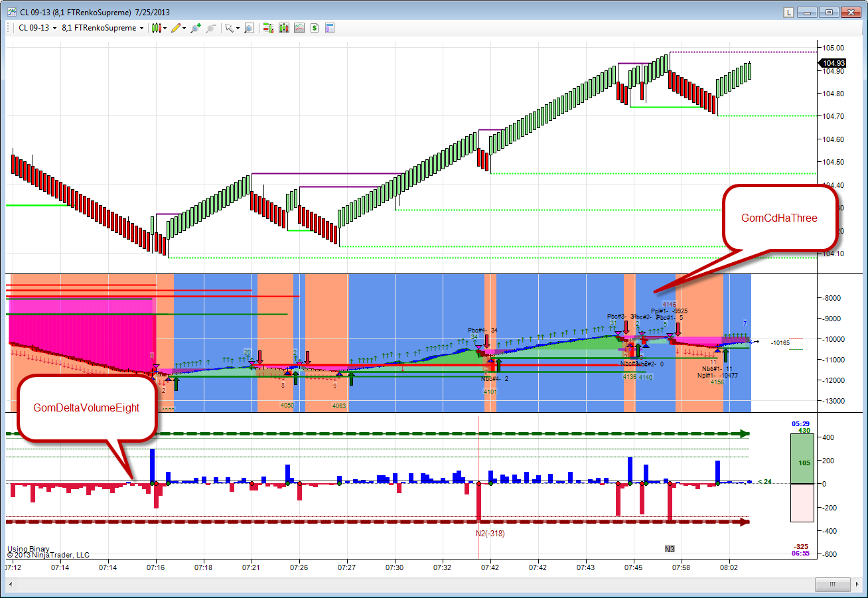The image size is (868, 598).
Task: Click the left arrow of horizontal scrollbar
Action: pyautogui.click(x=11, y=584)
